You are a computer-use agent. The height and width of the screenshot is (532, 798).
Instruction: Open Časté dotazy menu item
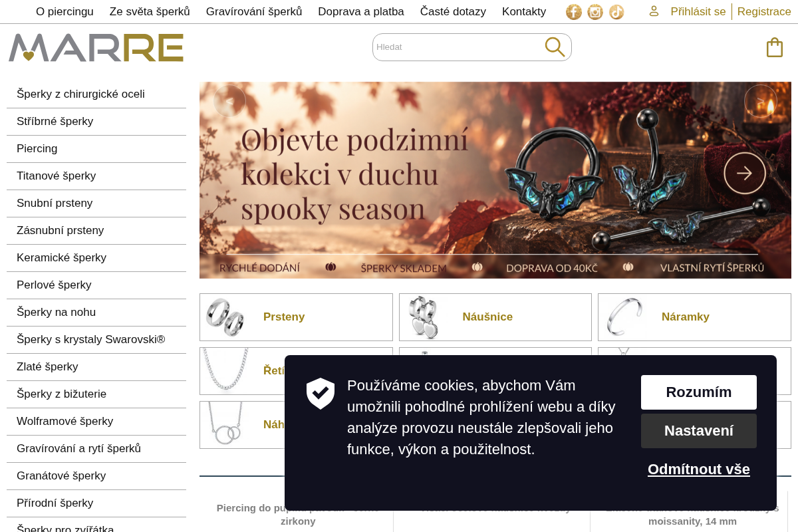pyautogui.click(x=453, y=11)
